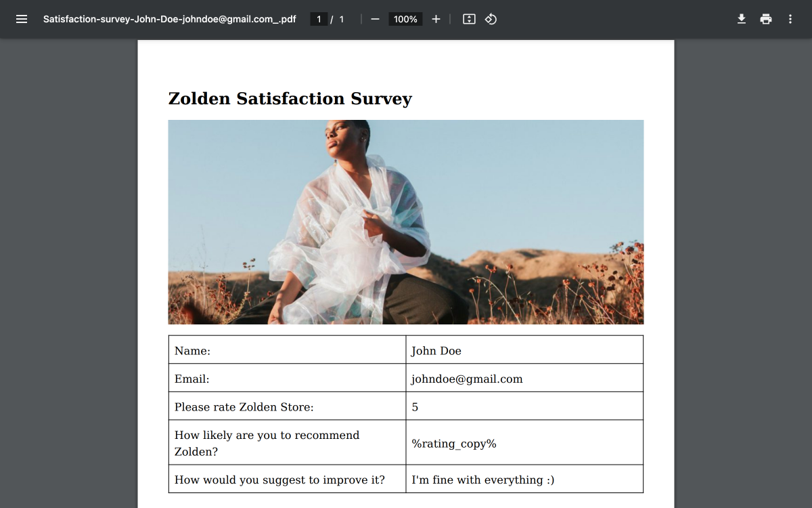
Task: Click the page number input field
Action: pyautogui.click(x=318, y=19)
